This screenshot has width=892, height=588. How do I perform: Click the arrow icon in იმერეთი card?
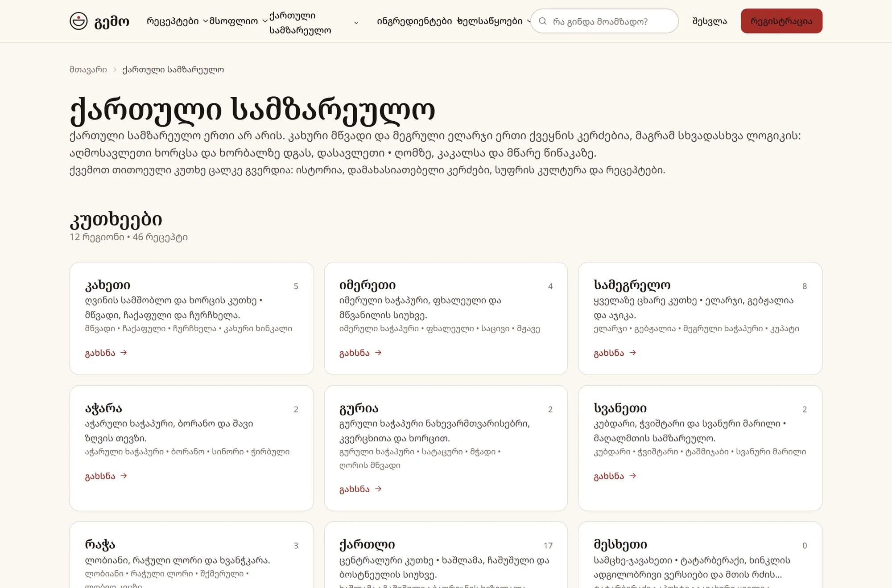click(378, 353)
